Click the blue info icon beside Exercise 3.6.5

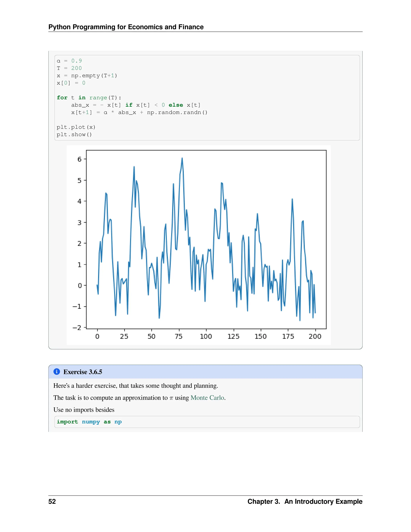[x=56, y=371]
